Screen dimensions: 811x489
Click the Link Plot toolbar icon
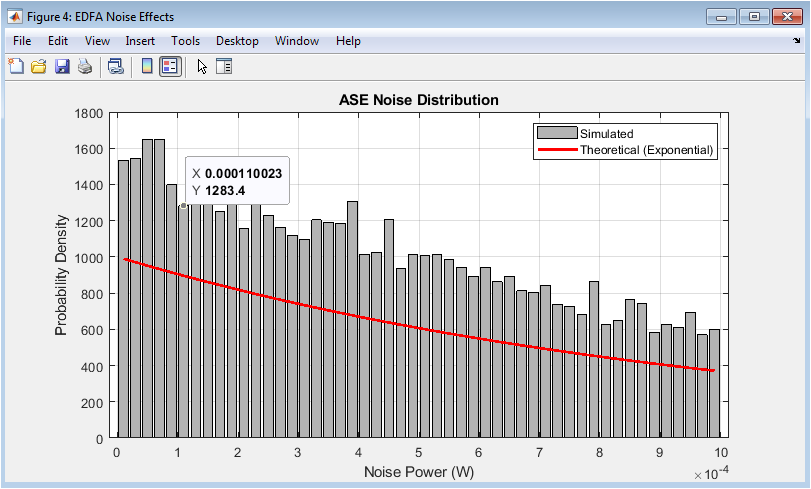point(116,67)
